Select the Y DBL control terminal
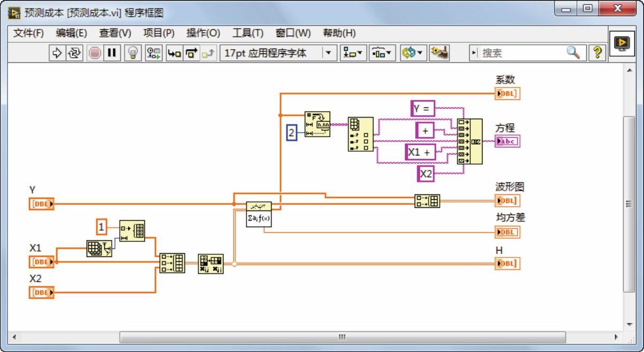644x352 pixels. click(42, 204)
